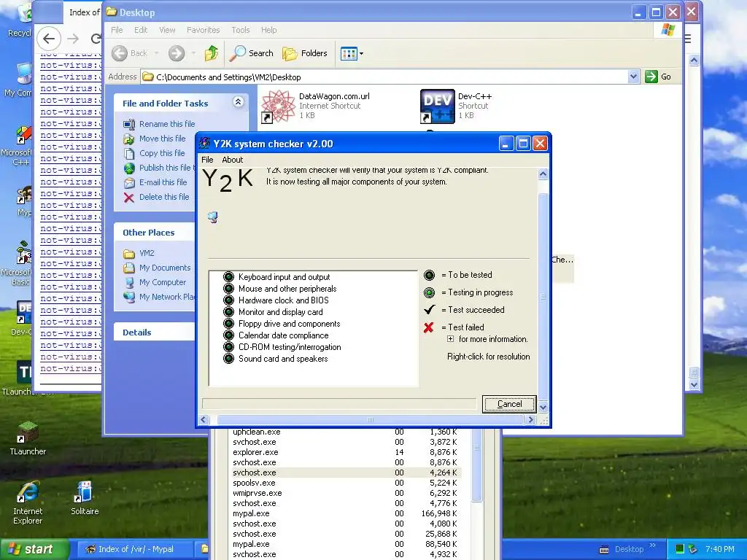Select the Floppy drive and components test icon
Screen dimensions: 747x560
(228, 324)
